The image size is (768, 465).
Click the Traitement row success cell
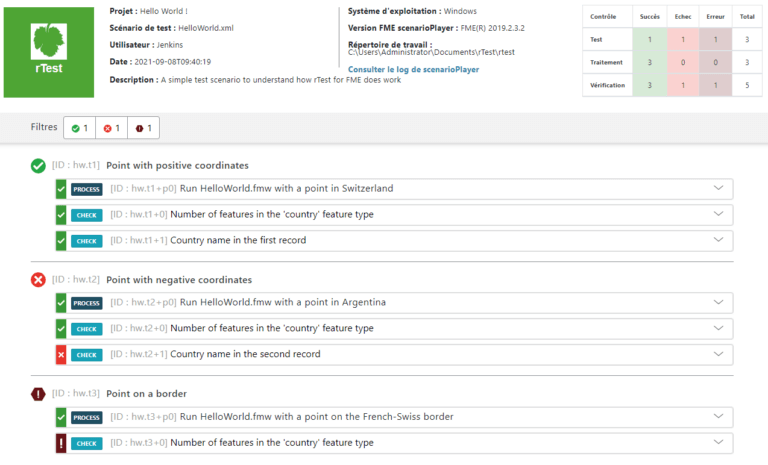[649, 62]
